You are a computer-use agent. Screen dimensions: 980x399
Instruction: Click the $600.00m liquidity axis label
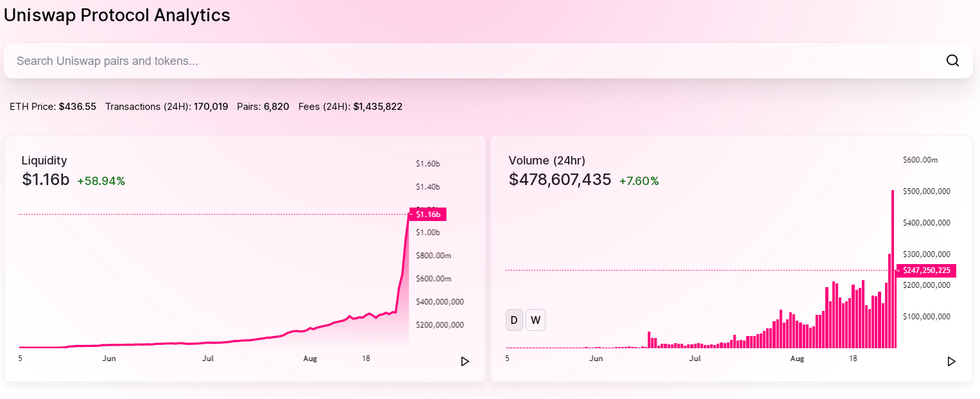point(433,279)
